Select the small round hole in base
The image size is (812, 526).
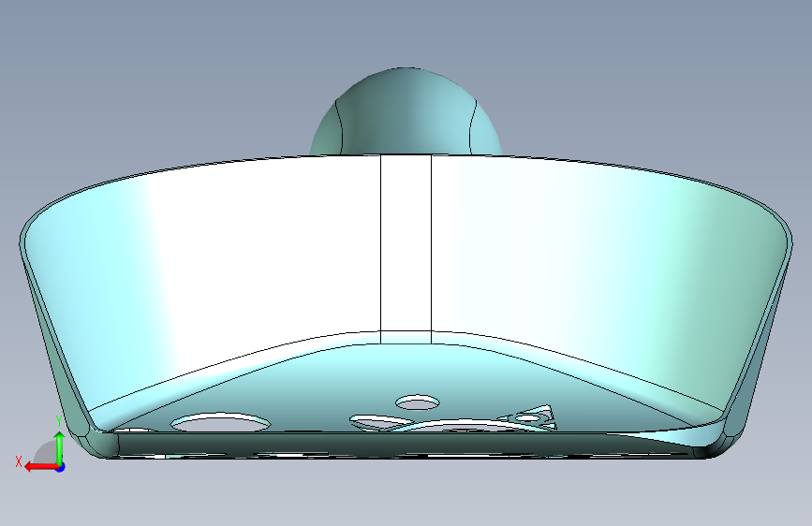(418, 402)
